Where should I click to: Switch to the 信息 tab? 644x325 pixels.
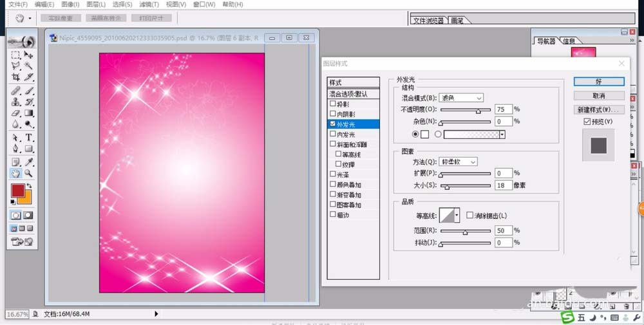click(x=570, y=40)
